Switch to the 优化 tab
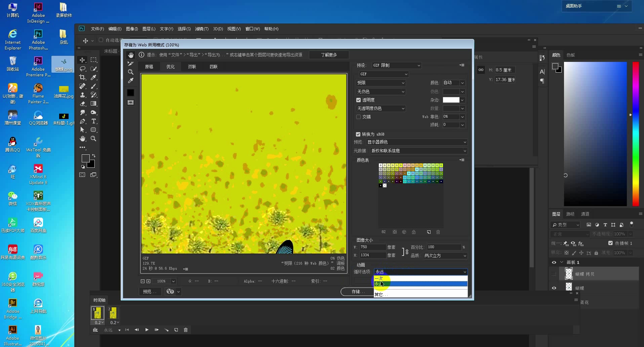 click(x=171, y=67)
